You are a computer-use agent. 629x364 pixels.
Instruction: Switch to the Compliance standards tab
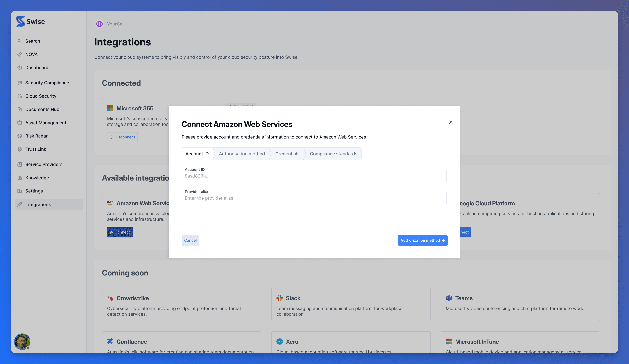333,154
